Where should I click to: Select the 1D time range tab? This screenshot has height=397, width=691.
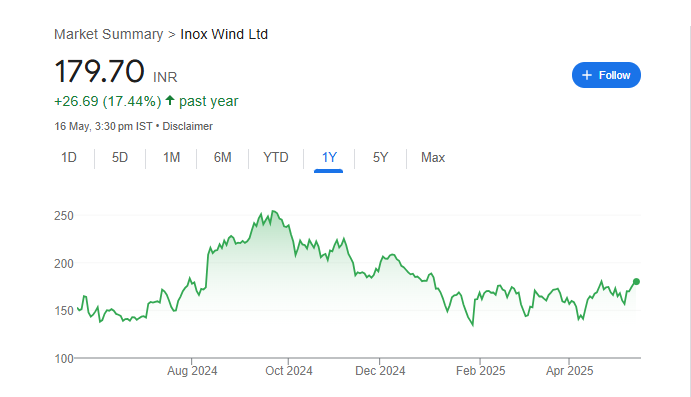69,158
